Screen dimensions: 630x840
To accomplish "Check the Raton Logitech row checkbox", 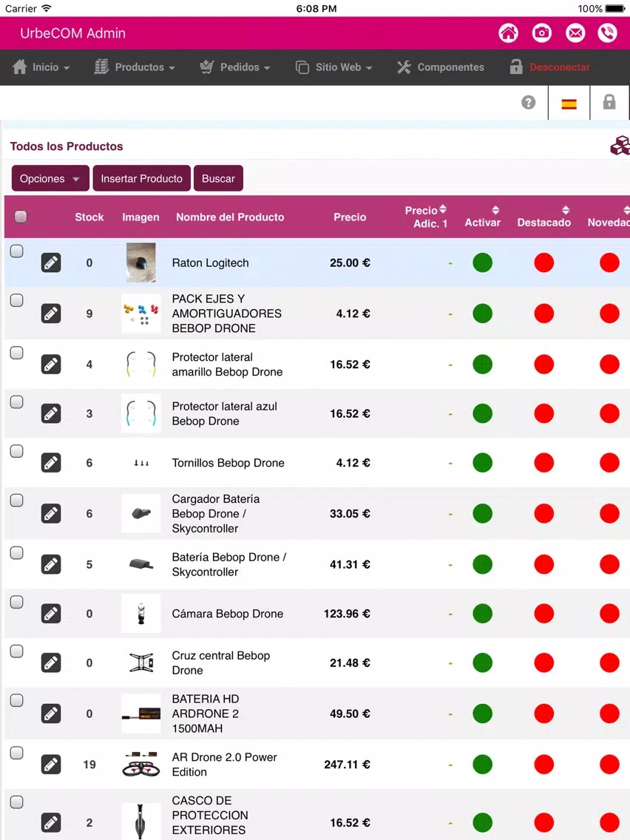I will [x=16, y=251].
